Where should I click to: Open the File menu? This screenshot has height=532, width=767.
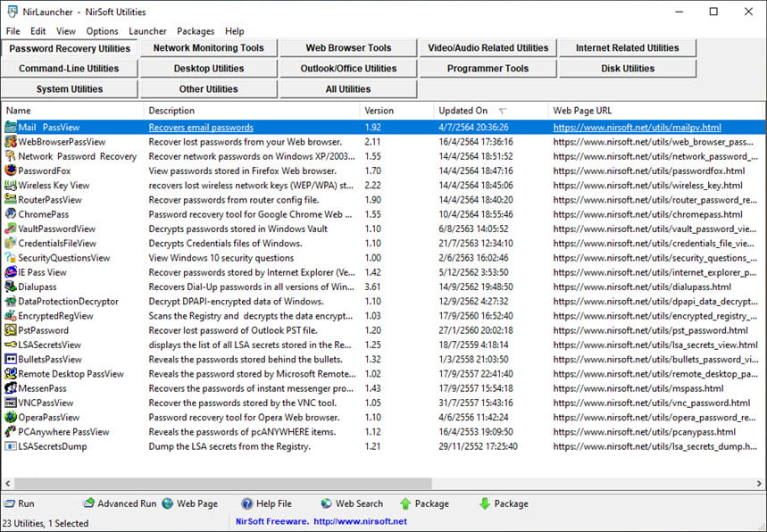(13, 31)
